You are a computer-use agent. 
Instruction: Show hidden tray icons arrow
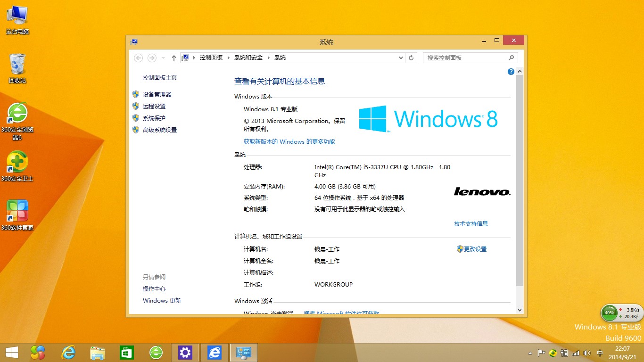pos(530,353)
